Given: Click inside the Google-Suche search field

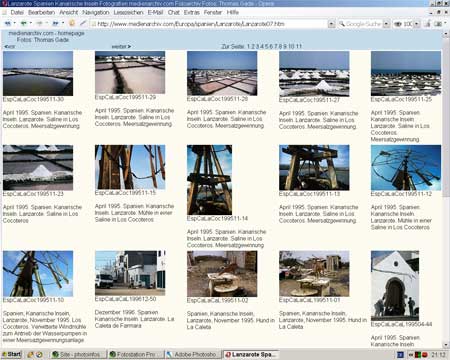Looking at the screenshot, I should (x=363, y=24).
